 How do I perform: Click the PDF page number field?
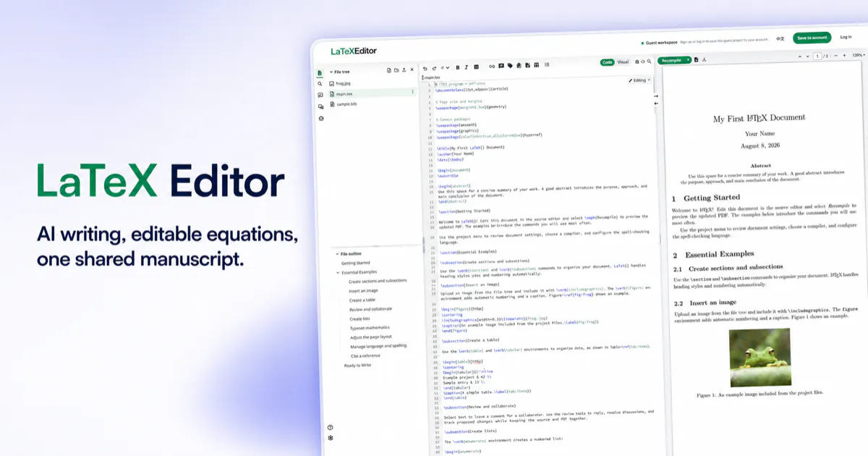817,56
